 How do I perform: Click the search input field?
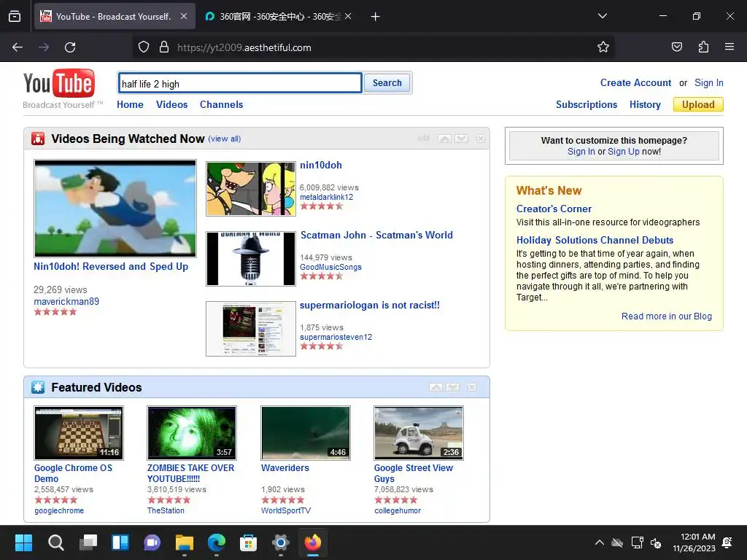240,83
